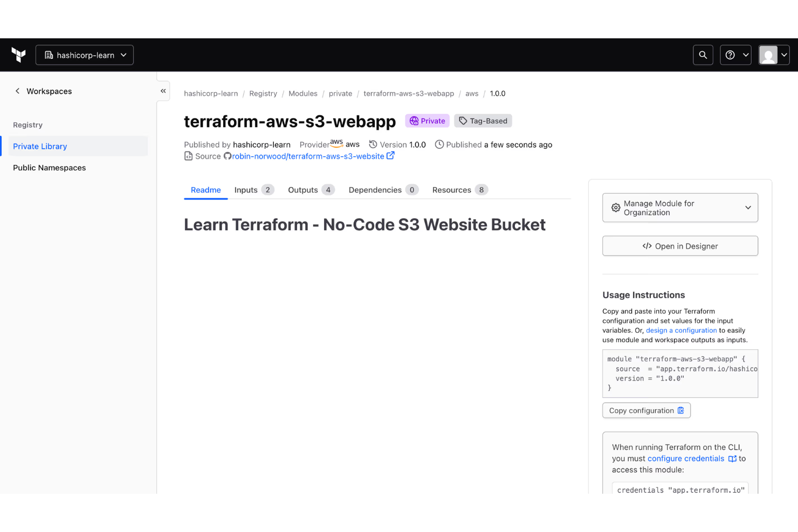Switch to the Inputs tab
Screen dimensions: 798x532
[246, 190]
